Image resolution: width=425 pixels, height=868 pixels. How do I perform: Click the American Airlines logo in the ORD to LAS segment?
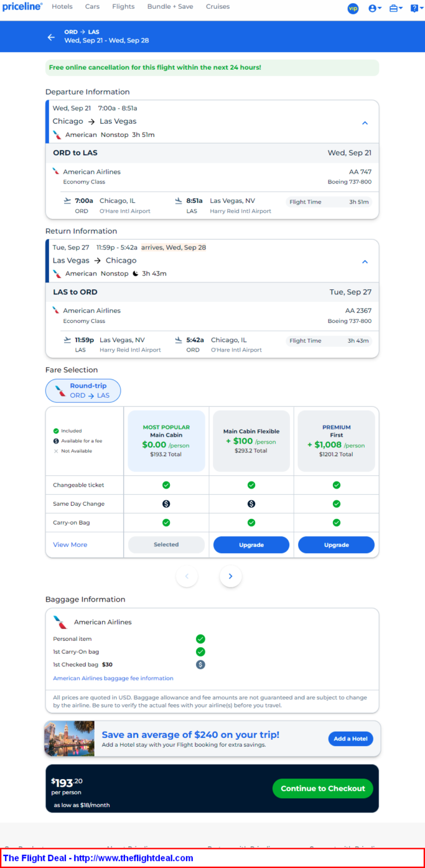click(x=56, y=171)
